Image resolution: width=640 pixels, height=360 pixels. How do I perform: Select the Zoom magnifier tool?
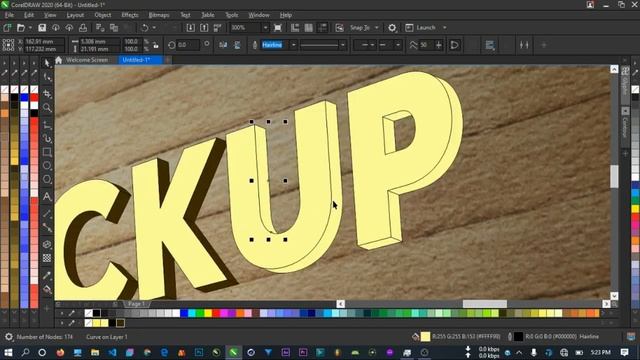[x=47, y=108]
